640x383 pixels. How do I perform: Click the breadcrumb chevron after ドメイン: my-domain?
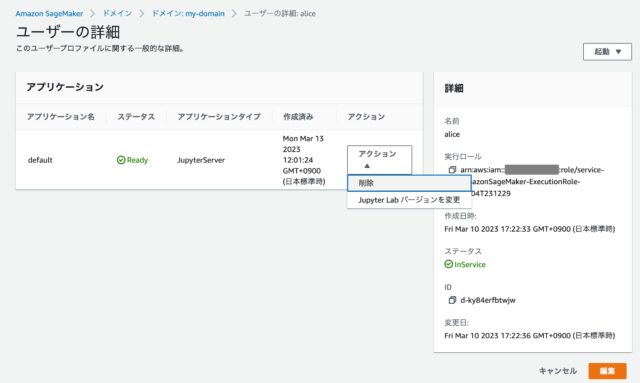234,13
